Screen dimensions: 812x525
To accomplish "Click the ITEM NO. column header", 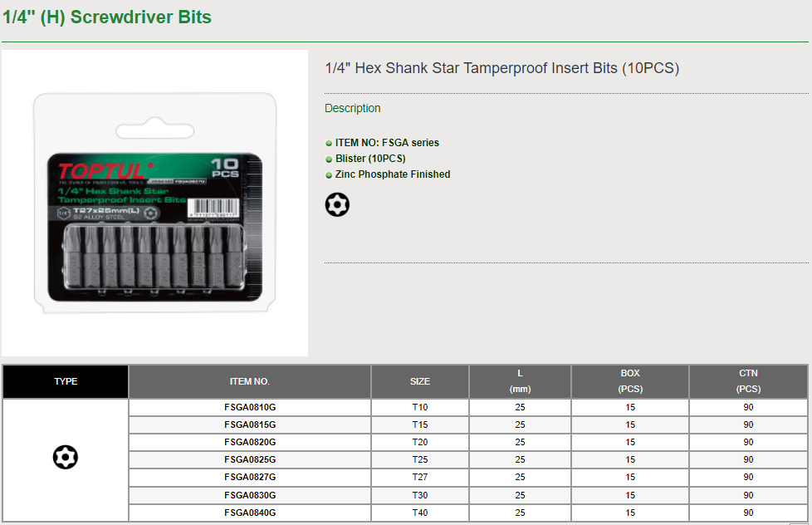I will [x=250, y=381].
